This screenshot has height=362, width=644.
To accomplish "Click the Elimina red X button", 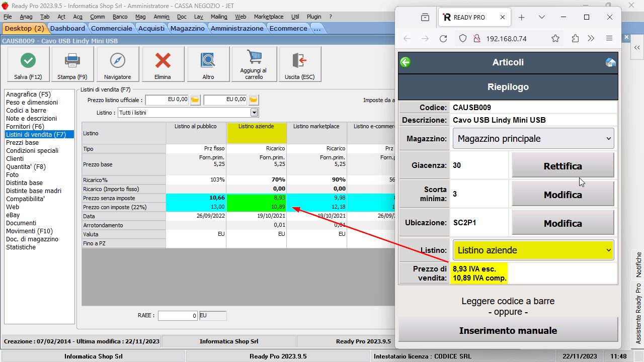I will [x=163, y=64].
